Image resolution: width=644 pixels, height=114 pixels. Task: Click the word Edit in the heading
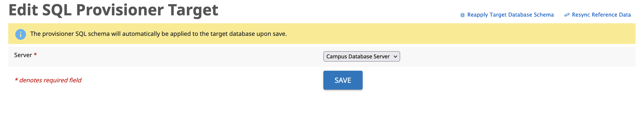(23, 10)
